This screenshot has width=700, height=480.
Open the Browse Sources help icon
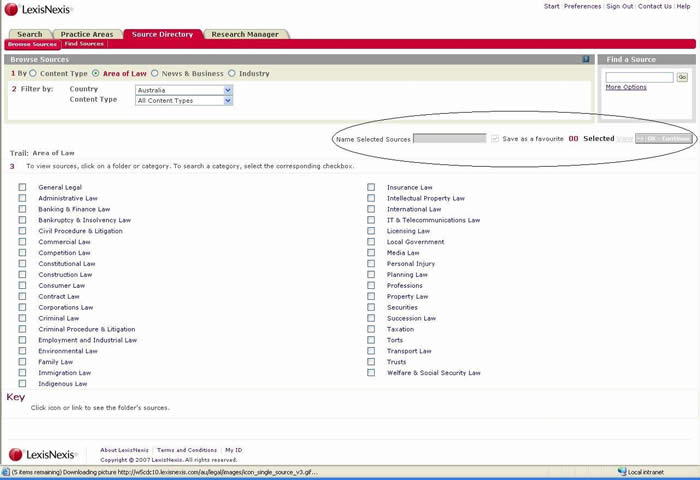pos(586,59)
